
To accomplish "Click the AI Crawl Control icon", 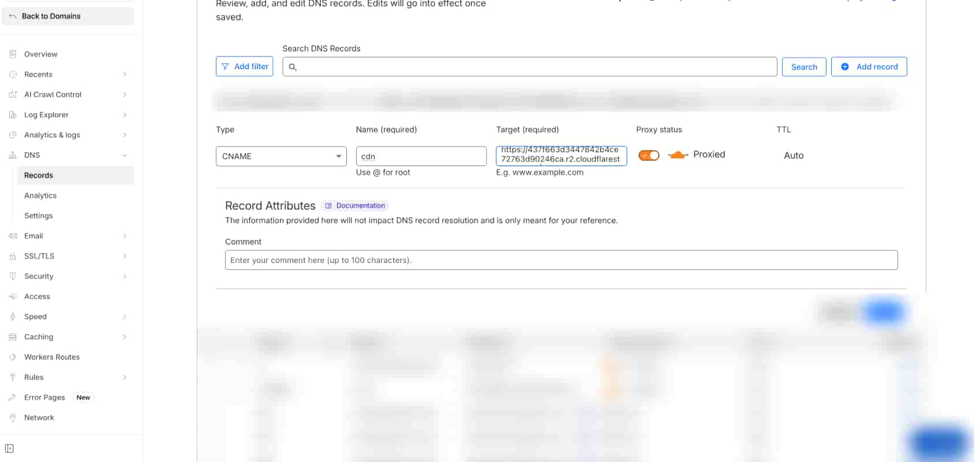I will (13, 95).
